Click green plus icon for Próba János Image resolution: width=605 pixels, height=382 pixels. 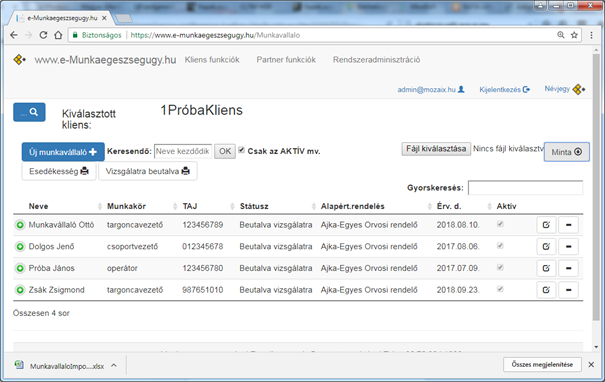20,268
